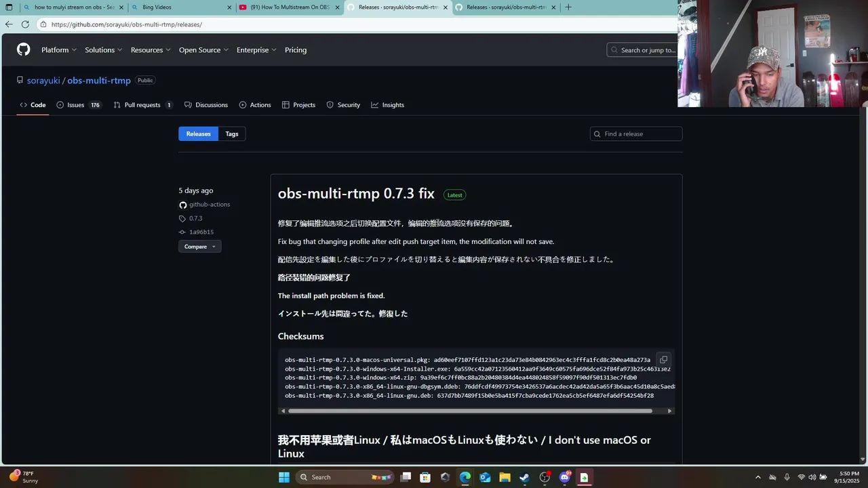Switch to the Insights tab
The image size is (868, 488).
pyautogui.click(x=387, y=105)
